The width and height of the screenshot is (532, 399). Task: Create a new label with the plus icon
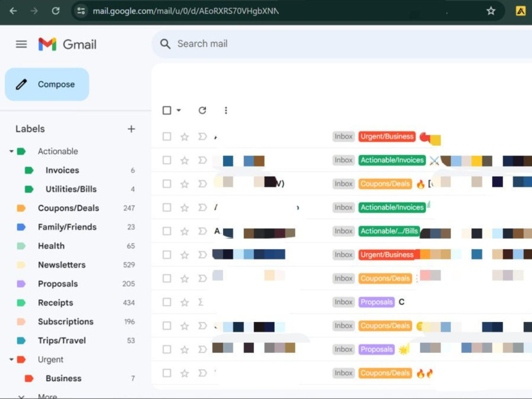(x=131, y=129)
